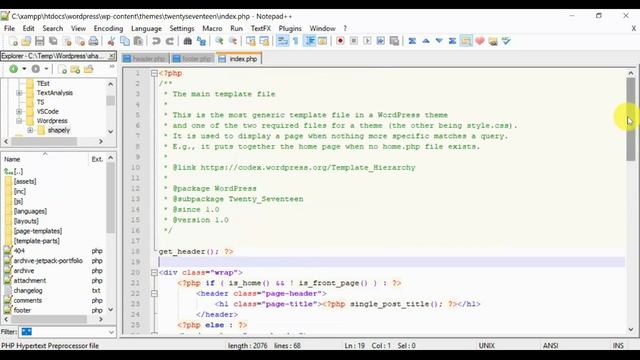This screenshot has height=360, width=640.
Task: Close the Explorer panel with its X
Action: tap(111, 56)
